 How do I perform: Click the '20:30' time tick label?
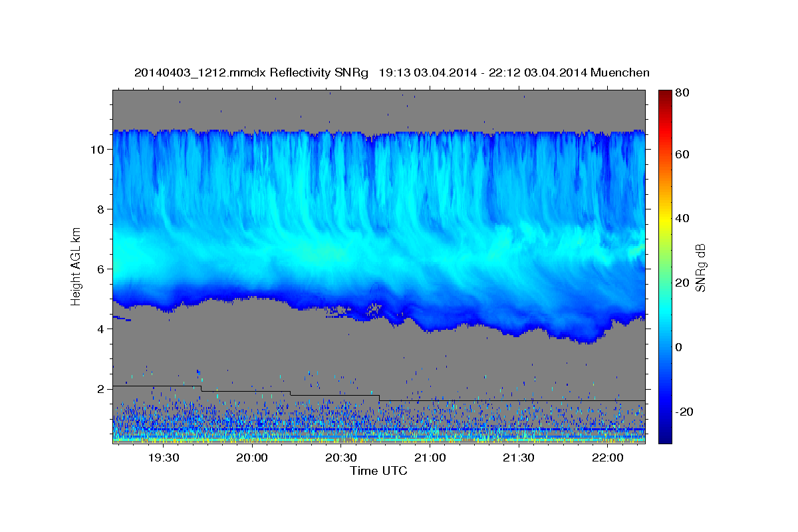tap(341, 458)
